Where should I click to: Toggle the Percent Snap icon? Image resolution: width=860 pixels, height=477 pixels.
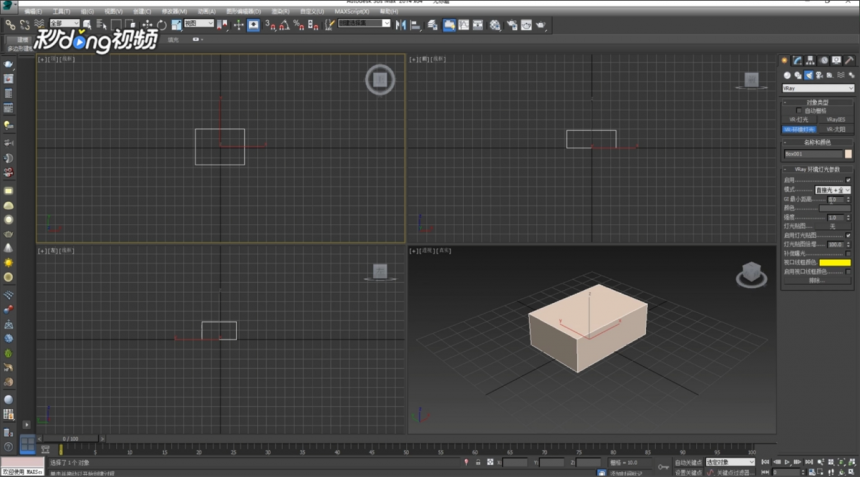(298, 25)
